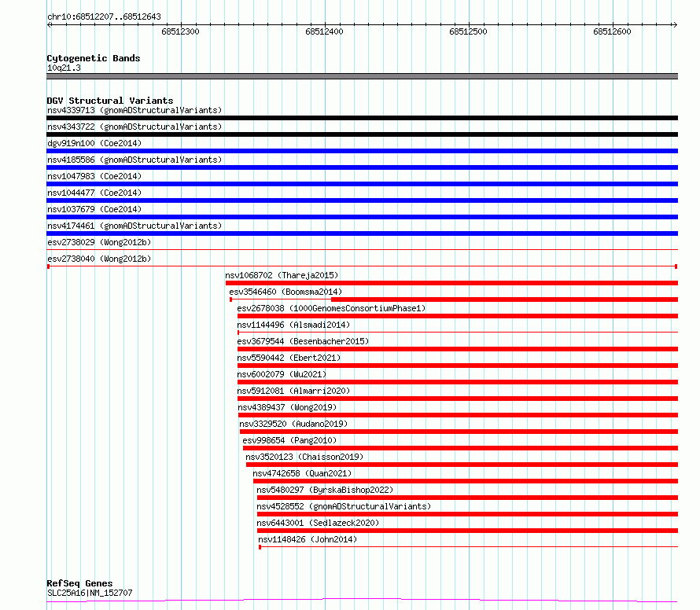Click the gray 10q21.3 cytogenetic band bar
The height and width of the screenshot is (610, 700).
362,76
